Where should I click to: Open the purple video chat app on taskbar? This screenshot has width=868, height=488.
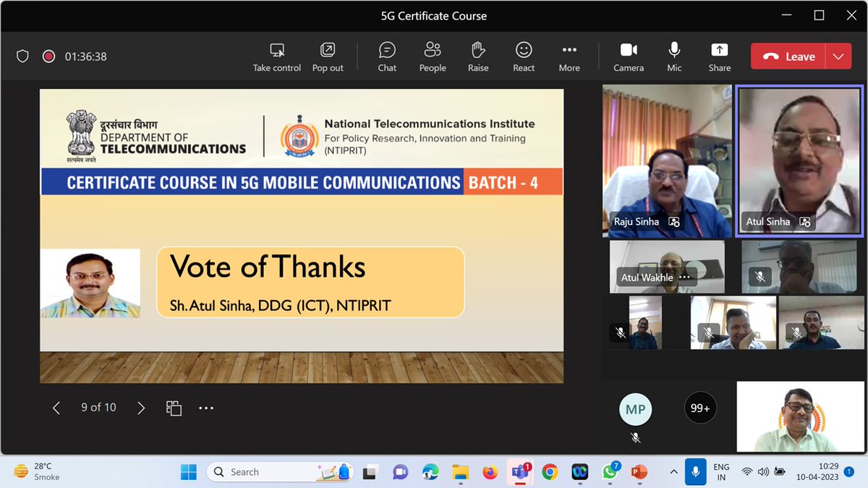(400, 472)
